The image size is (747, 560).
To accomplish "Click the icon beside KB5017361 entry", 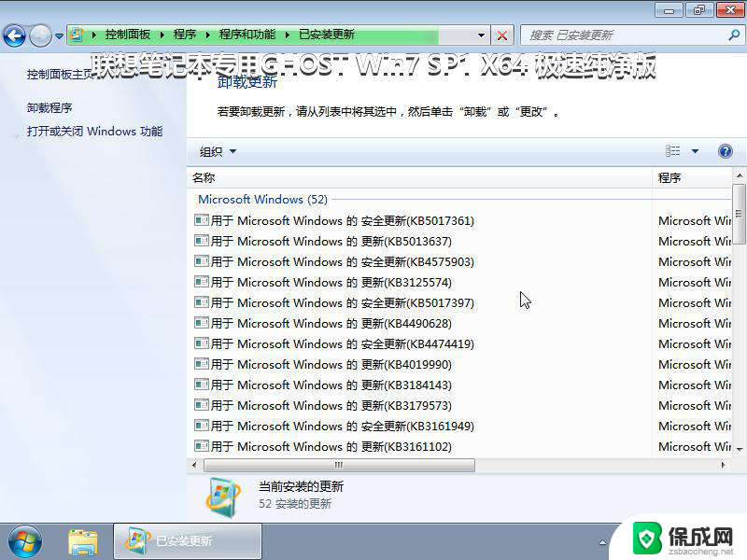I will (x=202, y=220).
